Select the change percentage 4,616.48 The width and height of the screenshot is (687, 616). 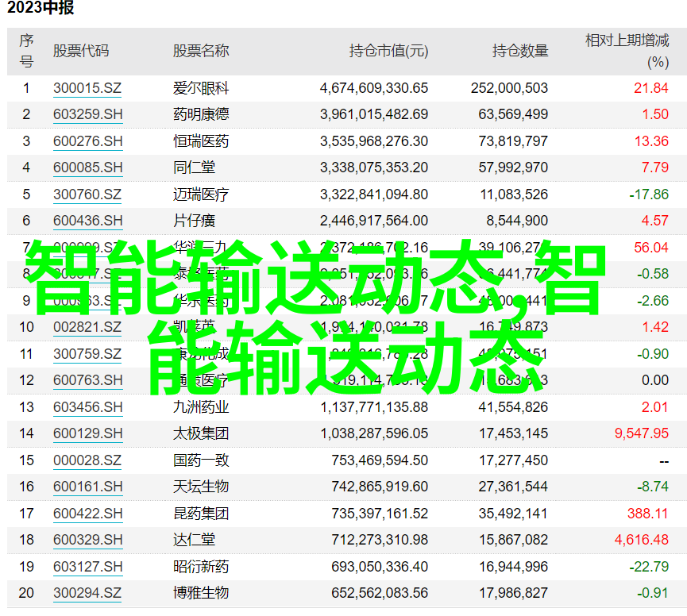tap(642, 540)
